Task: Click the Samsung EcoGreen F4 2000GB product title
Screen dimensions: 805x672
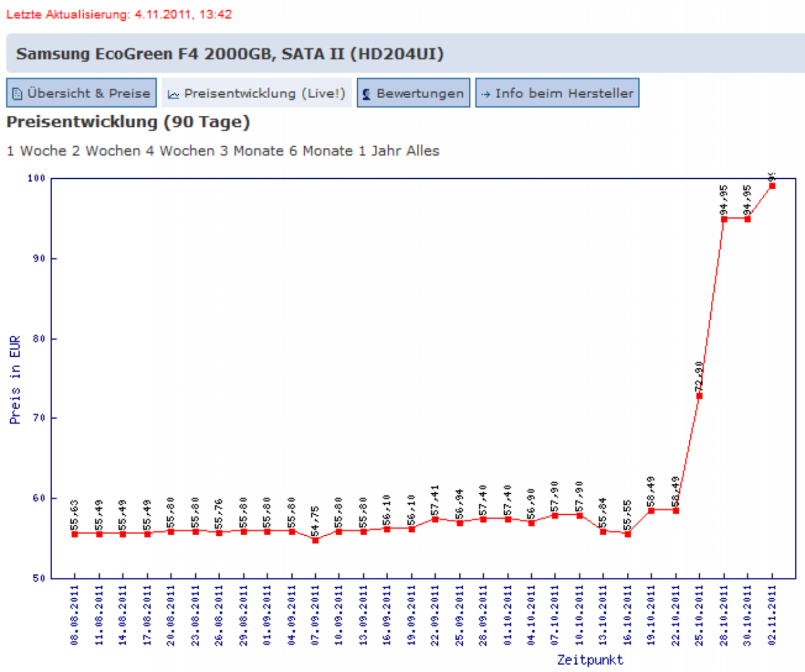Action: pos(230,54)
